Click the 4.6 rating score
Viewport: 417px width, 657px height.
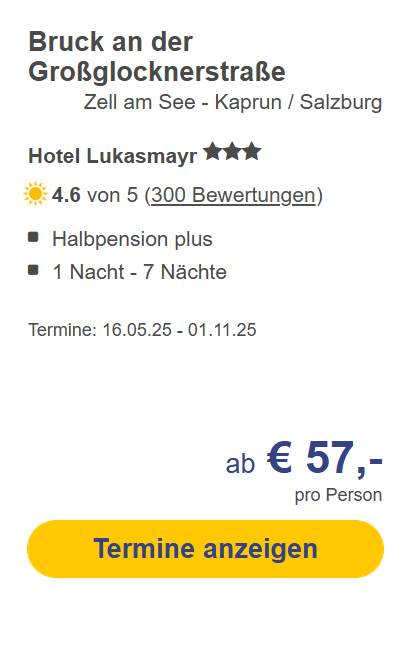tap(66, 195)
